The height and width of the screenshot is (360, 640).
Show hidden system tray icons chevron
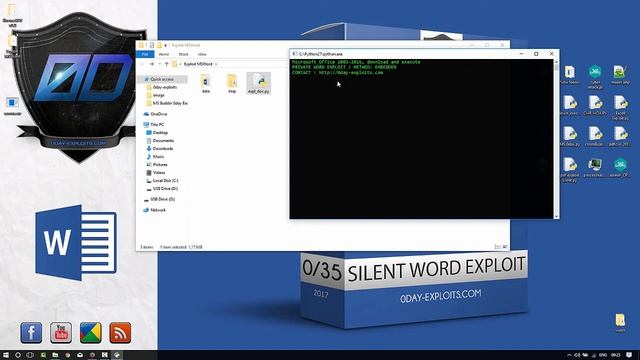[x=569, y=355]
